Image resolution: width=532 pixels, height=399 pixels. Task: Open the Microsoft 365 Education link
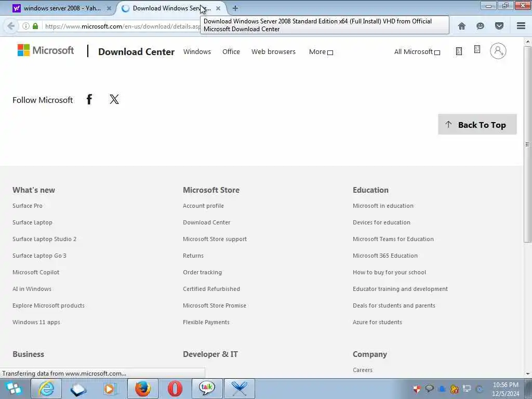pyautogui.click(x=385, y=256)
